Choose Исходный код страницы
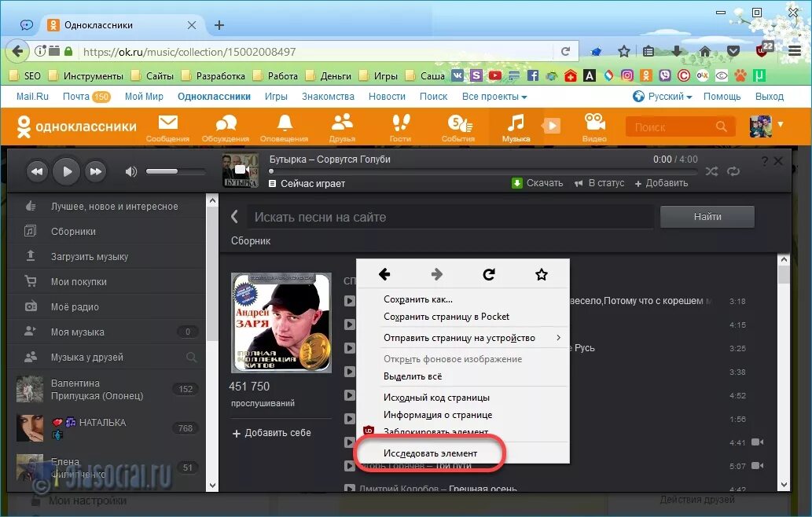Screen dimensions: 812x517 click(436, 398)
